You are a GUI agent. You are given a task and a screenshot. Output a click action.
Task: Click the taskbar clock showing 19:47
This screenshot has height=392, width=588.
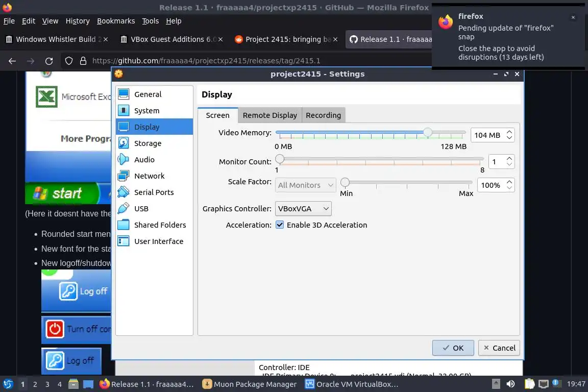pos(576,384)
